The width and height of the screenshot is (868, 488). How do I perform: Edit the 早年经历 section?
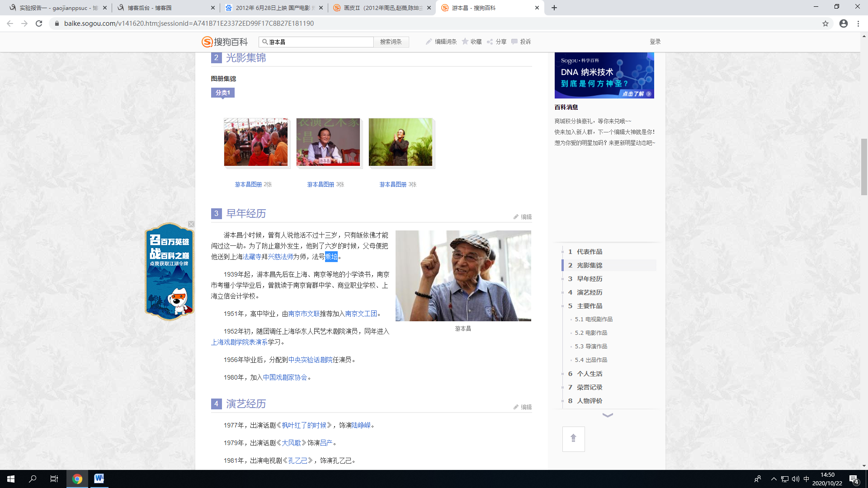coord(523,217)
